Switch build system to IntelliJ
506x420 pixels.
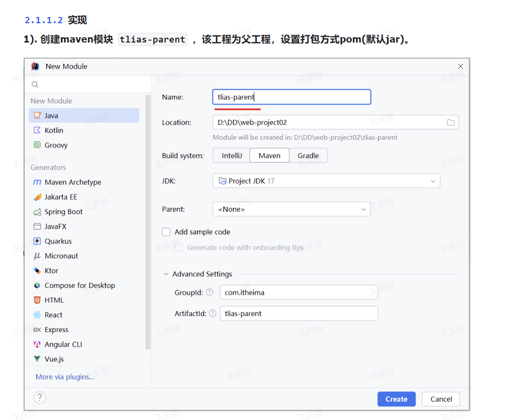click(231, 156)
